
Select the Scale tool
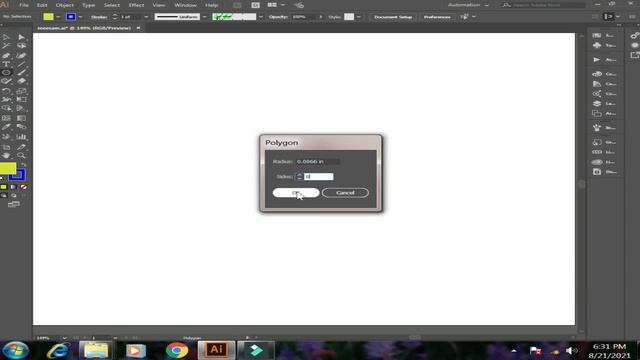(21, 91)
